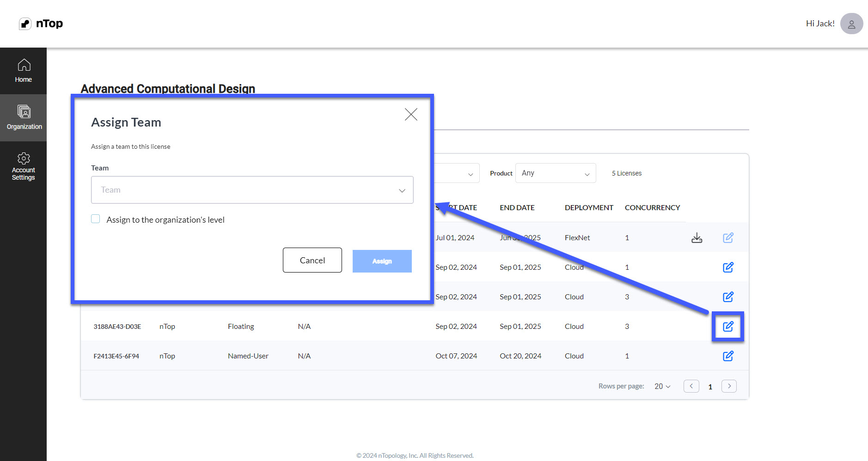
Task: Edit license 3188AE43-D03E team assignment
Action: coord(728,327)
